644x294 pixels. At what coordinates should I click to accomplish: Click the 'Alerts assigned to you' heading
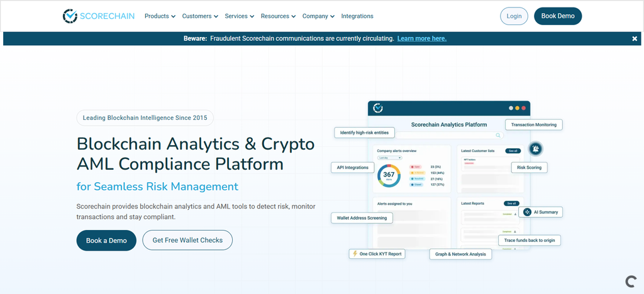(x=395, y=204)
